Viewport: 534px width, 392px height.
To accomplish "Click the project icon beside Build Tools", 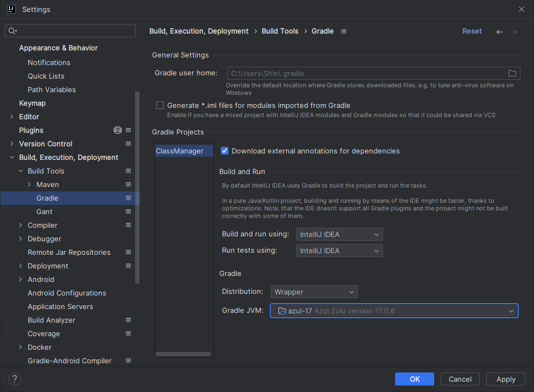I will 129,171.
